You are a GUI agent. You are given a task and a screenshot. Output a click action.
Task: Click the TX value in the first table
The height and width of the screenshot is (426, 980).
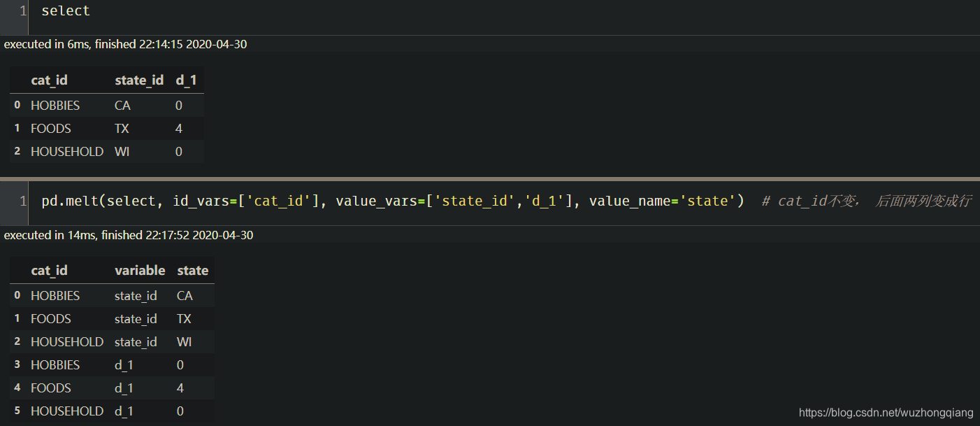pyautogui.click(x=122, y=128)
